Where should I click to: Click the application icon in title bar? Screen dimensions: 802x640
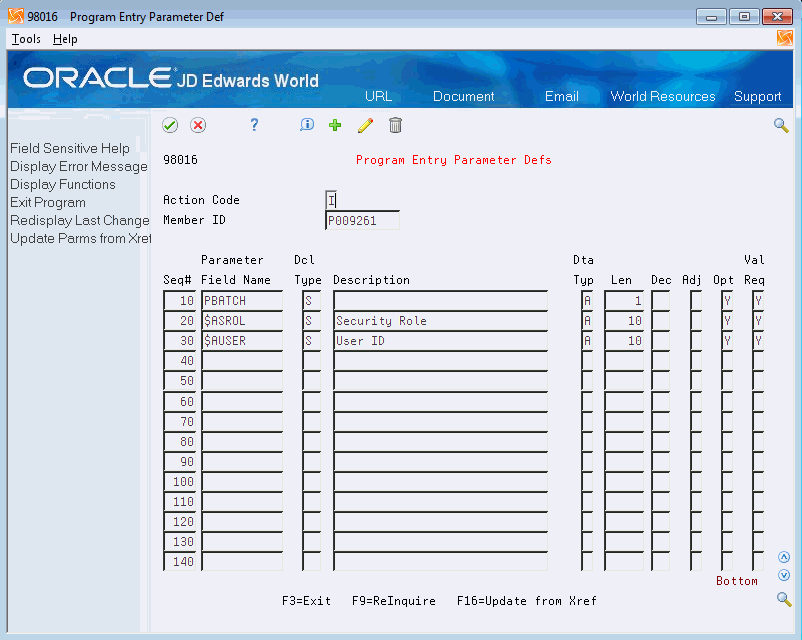click(x=16, y=16)
